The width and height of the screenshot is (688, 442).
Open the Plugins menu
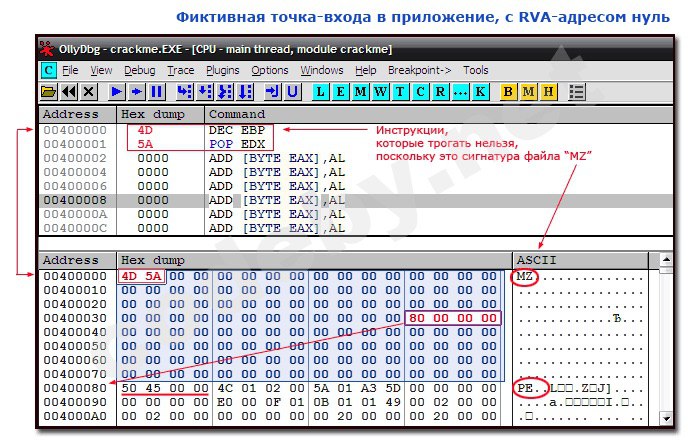[222, 70]
